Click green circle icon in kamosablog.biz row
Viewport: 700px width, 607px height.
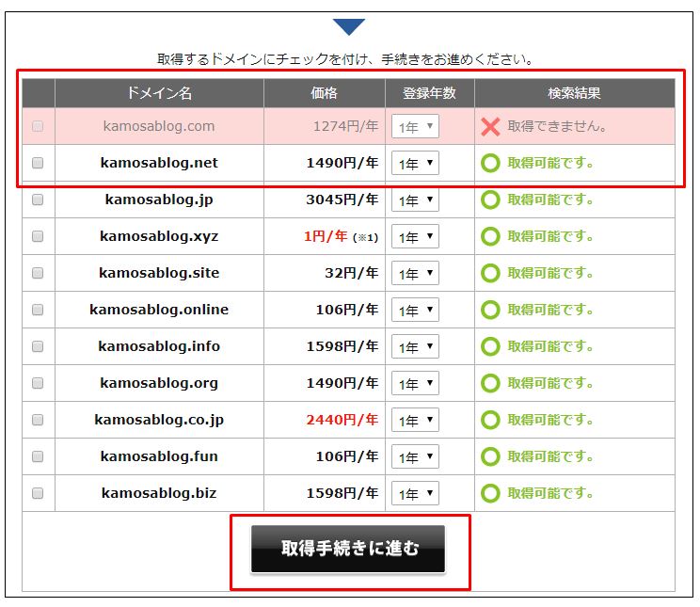490,493
